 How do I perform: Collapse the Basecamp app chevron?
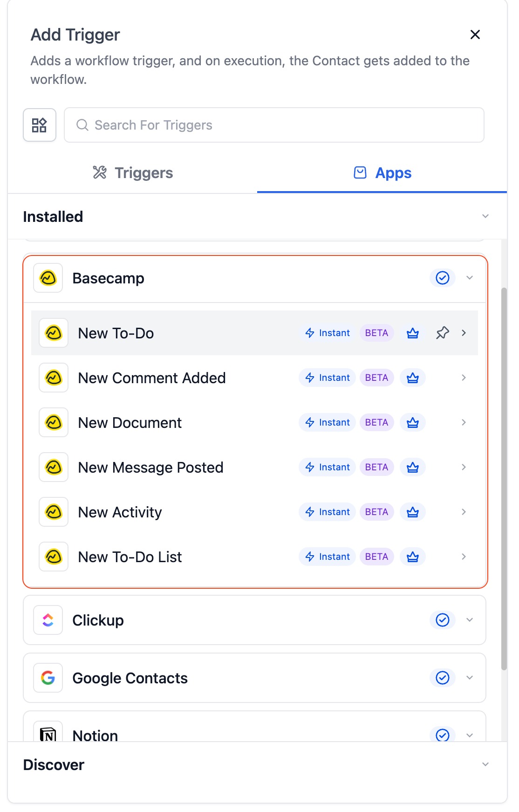(470, 278)
